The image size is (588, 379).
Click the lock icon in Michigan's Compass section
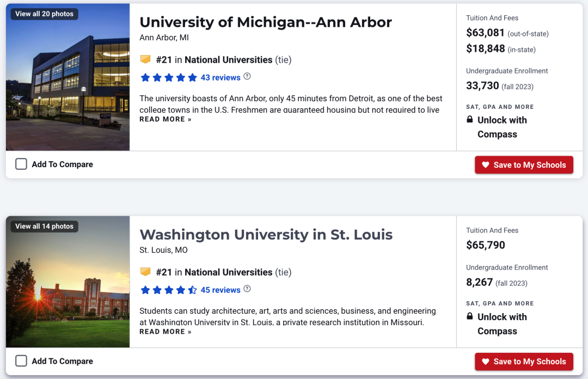pyautogui.click(x=469, y=119)
